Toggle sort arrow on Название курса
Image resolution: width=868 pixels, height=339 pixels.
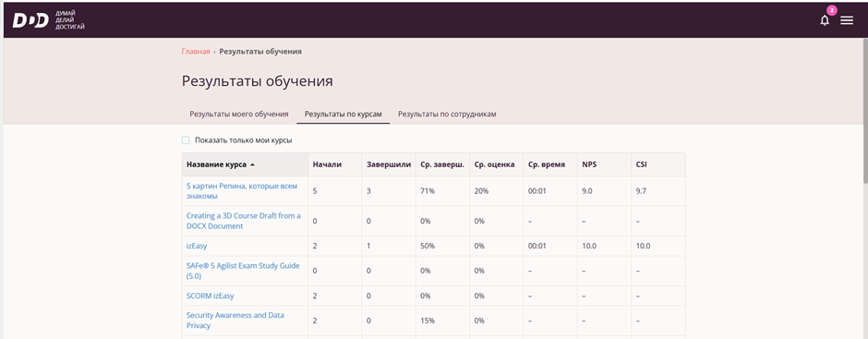(x=252, y=164)
